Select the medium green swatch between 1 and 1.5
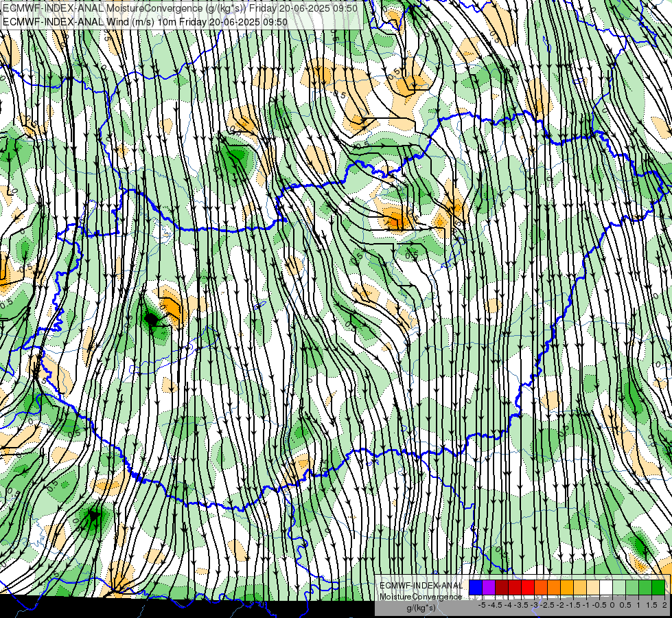This screenshot has height=618, width=672. click(x=645, y=587)
